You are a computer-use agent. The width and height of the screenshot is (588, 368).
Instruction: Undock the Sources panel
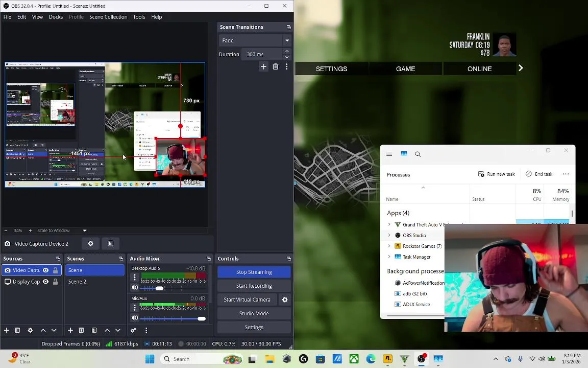tap(58, 258)
